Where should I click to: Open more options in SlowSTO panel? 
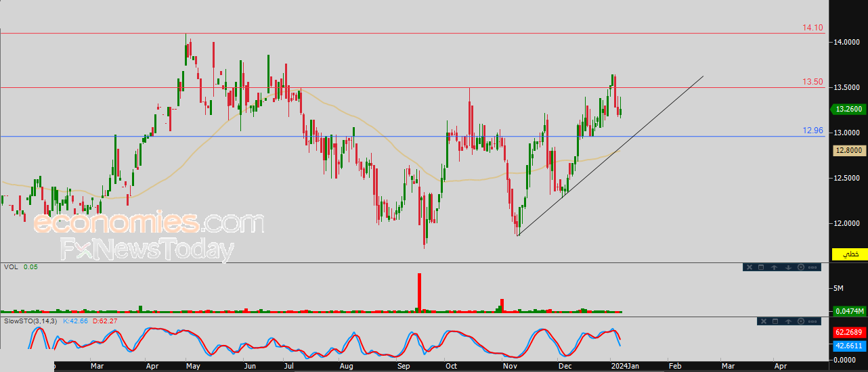(812, 321)
